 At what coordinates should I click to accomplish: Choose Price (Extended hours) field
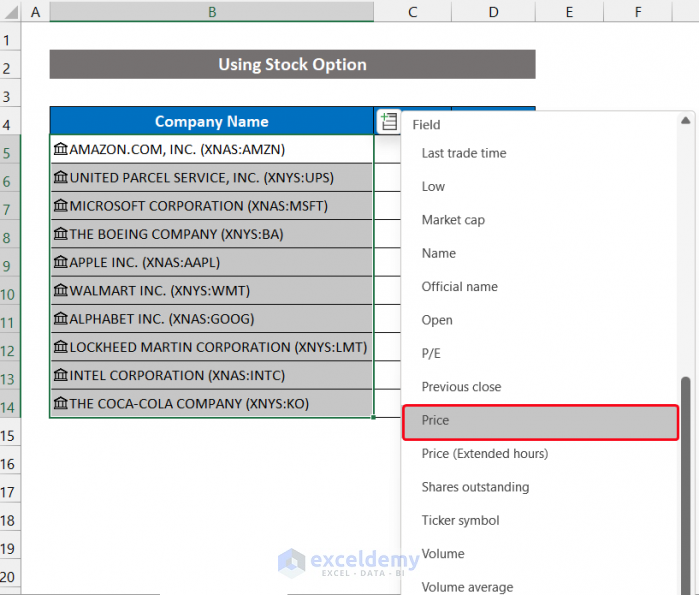(x=539, y=454)
